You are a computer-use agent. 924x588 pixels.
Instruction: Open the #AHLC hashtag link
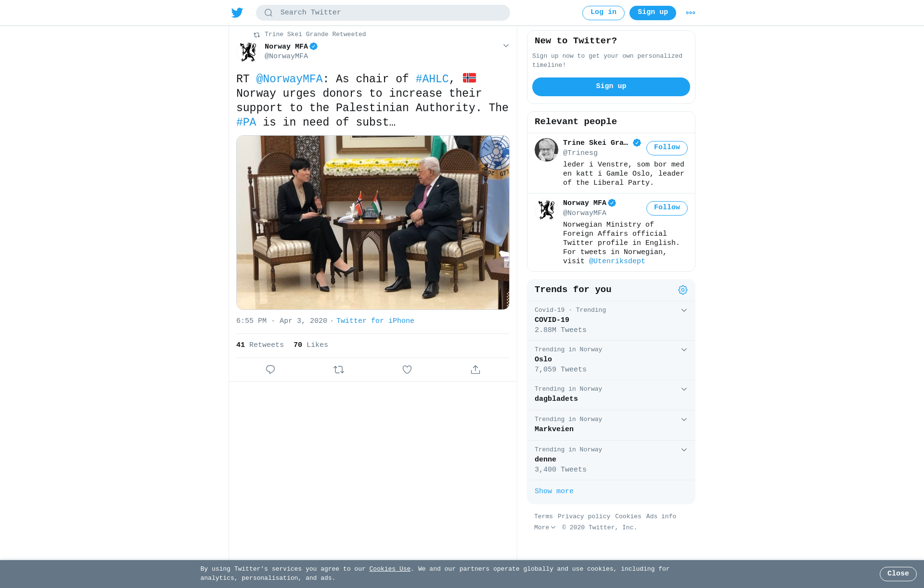pyautogui.click(x=432, y=79)
